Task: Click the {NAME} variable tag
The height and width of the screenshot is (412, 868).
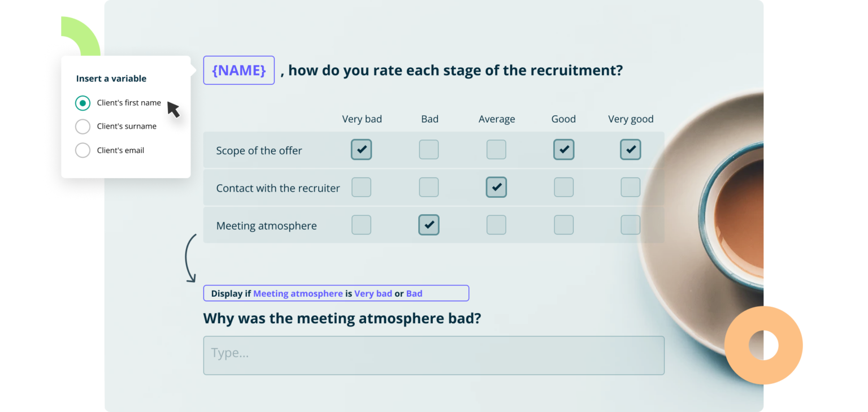Action: coord(238,70)
